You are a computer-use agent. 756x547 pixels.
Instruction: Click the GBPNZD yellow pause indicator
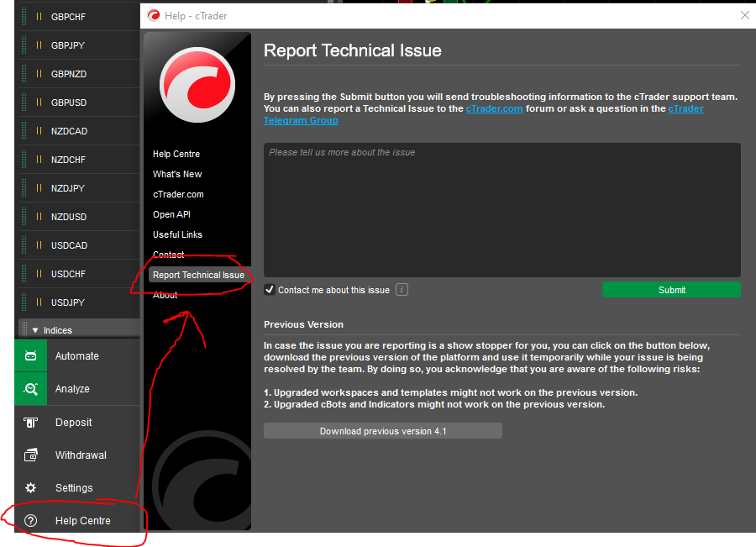(39, 74)
